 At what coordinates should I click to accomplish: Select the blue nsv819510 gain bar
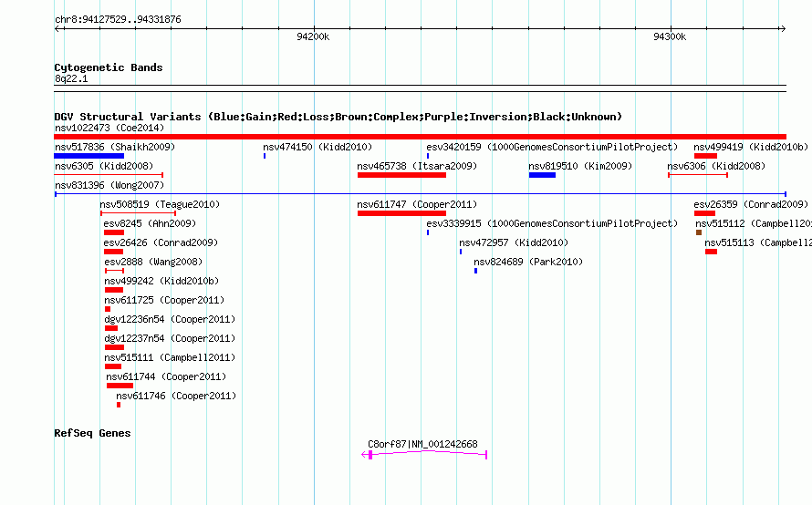[542, 175]
